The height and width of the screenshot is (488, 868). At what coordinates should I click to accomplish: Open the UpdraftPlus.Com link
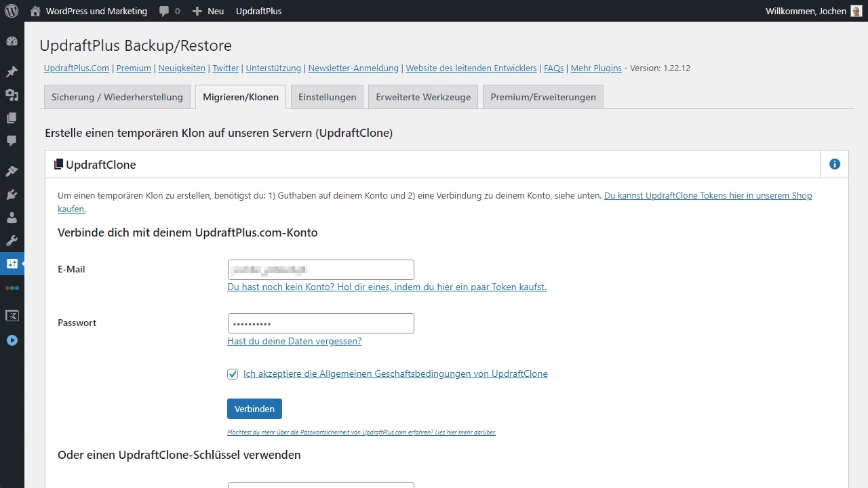pyautogui.click(x=77, y=68)
